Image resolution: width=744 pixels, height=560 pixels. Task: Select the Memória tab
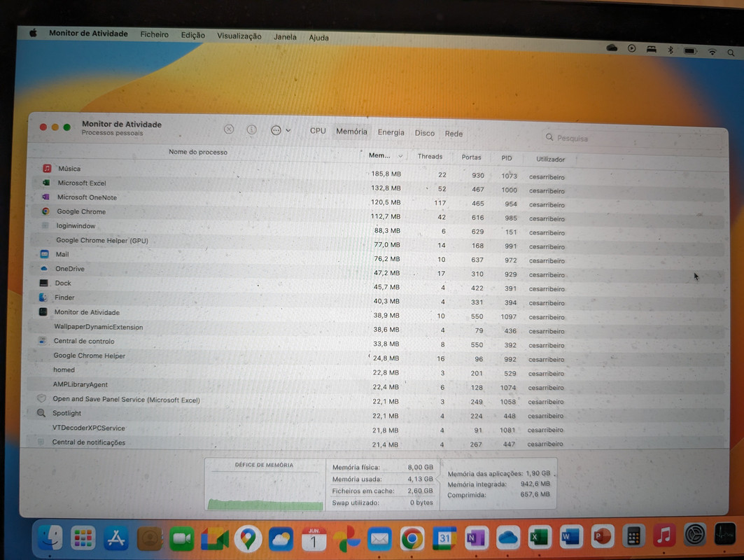(x=351, y=132)
